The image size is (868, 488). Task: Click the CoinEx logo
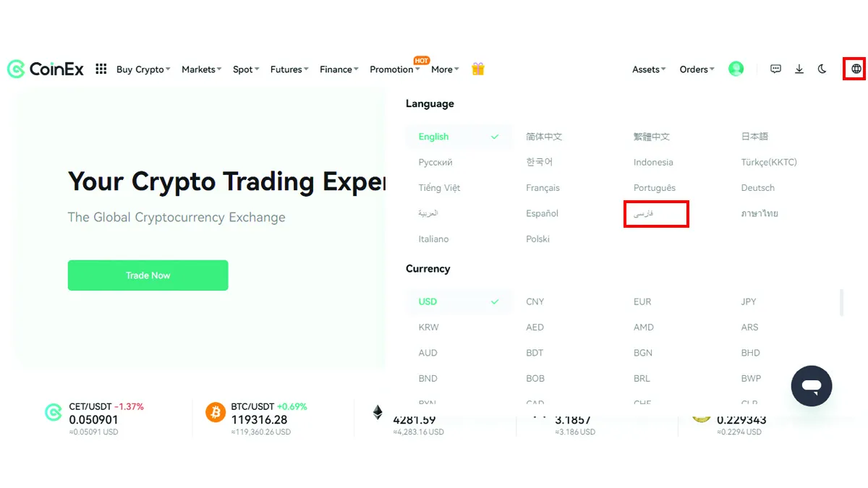point(45,69)
